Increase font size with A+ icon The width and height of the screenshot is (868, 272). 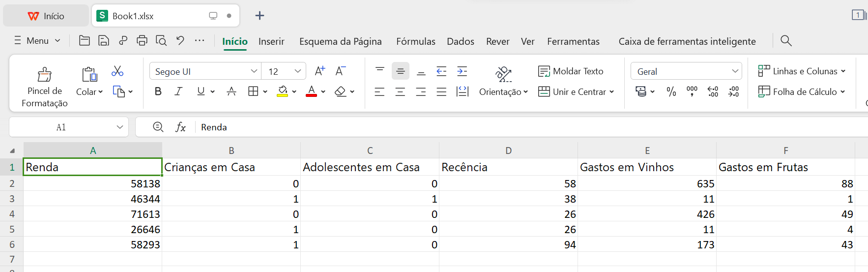[320, 71]
